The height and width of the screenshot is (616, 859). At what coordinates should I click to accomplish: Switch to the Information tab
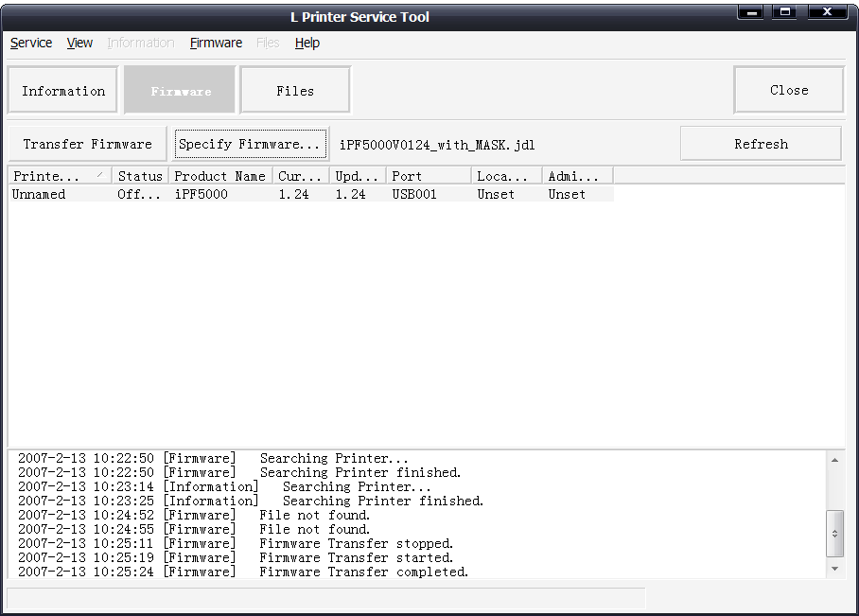pos(63,91)
